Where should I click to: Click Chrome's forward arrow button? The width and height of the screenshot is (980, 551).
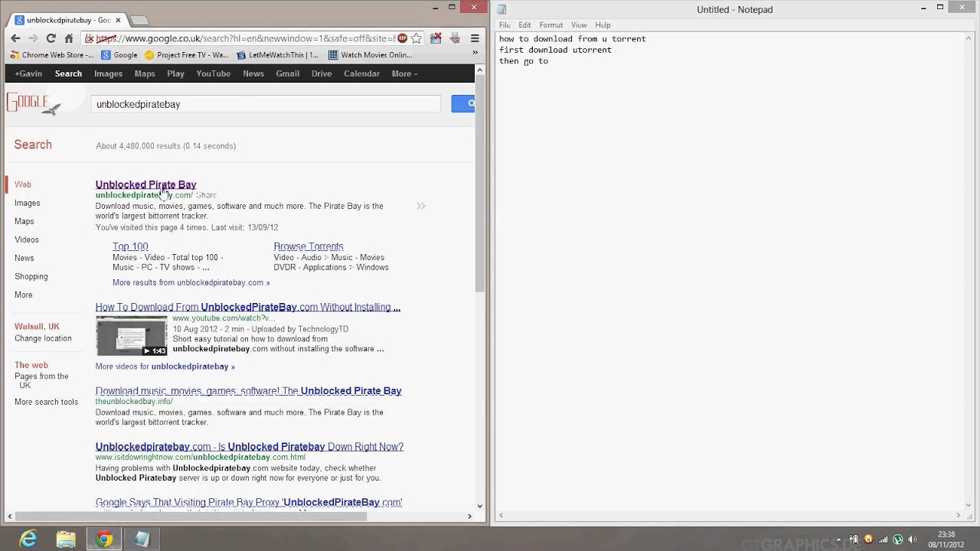(33, 38)
